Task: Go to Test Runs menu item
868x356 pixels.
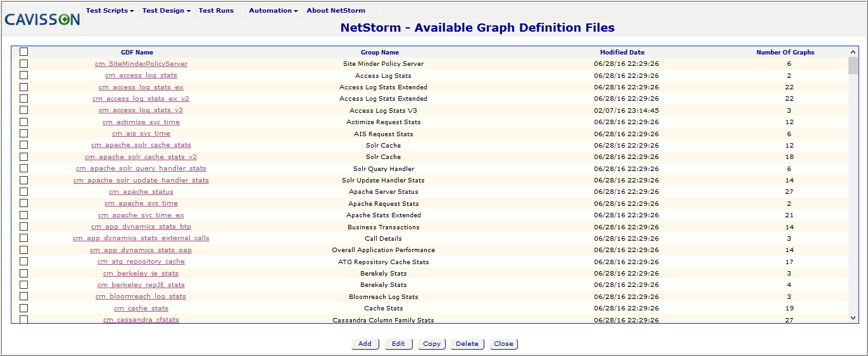Action: tap(216, 11)
